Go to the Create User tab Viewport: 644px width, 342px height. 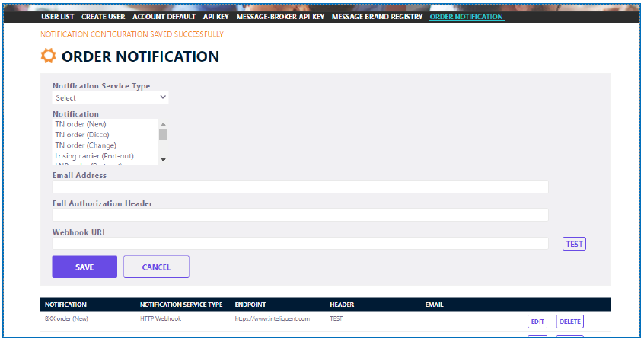point(104,16)
